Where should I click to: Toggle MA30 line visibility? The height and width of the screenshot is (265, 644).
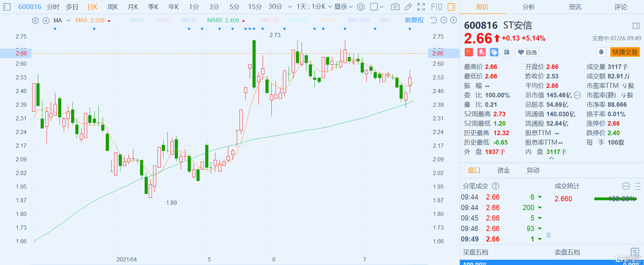click(189, 20)
